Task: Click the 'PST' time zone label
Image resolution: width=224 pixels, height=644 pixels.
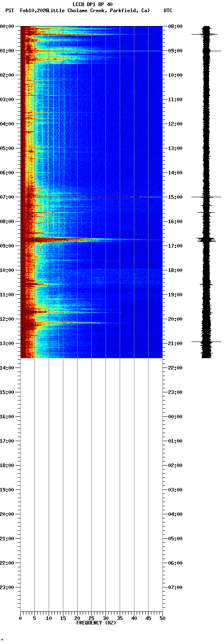Action: point(10,11)
